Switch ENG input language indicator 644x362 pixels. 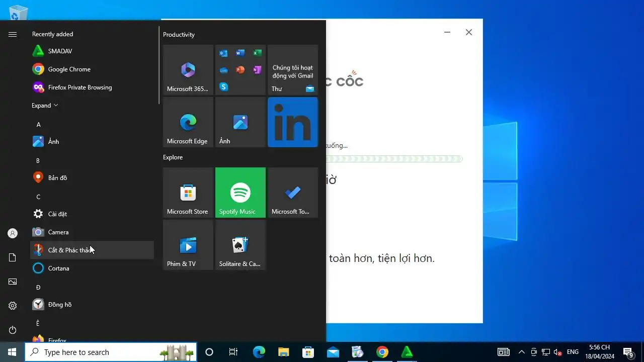(x=573, y=352)
